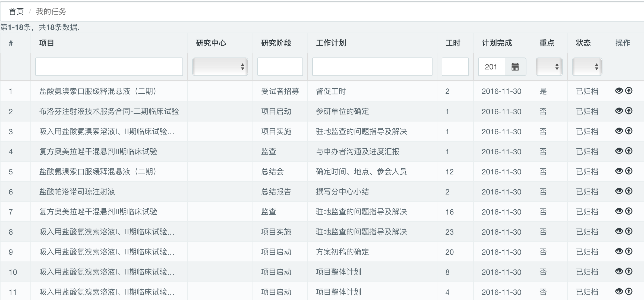Click the 工作计划 filter input
Screen dimensions: 644x300
(x=372, y=67)
